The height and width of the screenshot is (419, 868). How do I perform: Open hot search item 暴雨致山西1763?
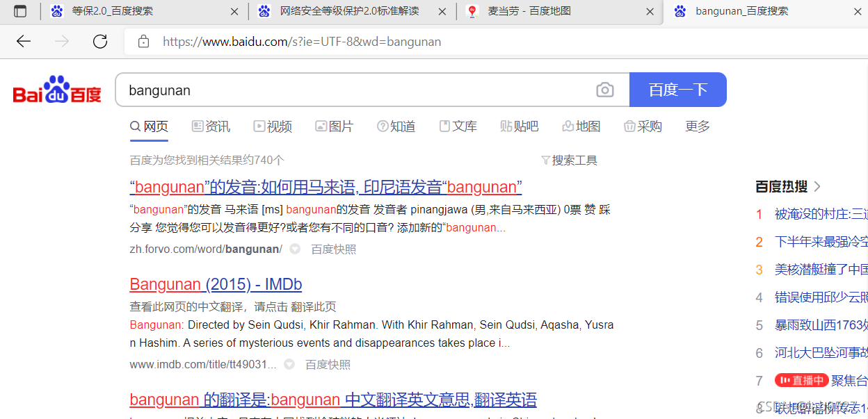(x=821, y=325)
